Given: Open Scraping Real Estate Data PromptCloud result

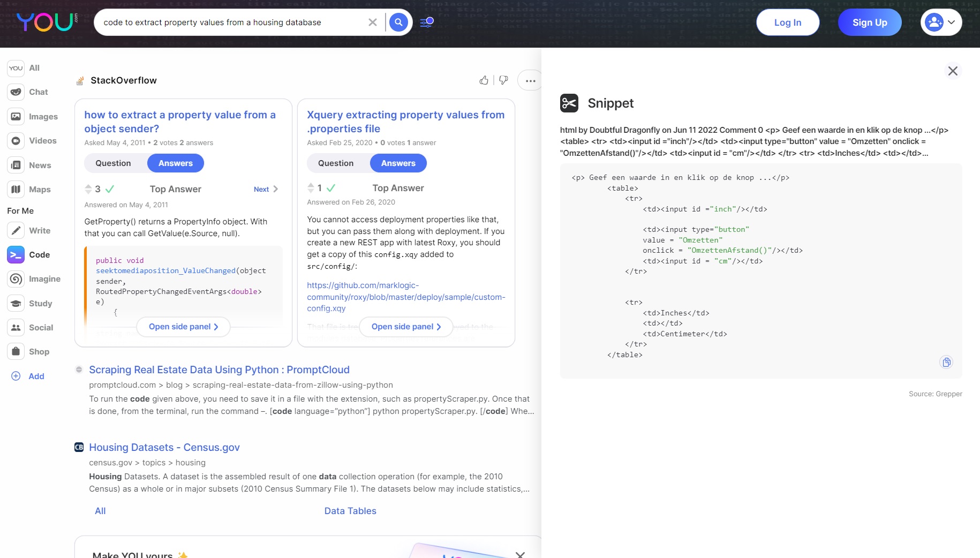Looking at the screenshot, I should pyautogui.click(x=219, y=370).
